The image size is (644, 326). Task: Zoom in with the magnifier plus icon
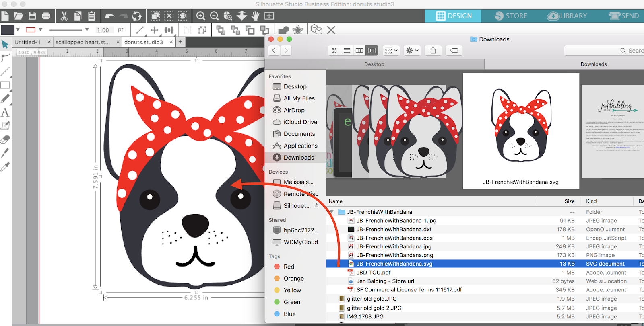click(200, 16)
